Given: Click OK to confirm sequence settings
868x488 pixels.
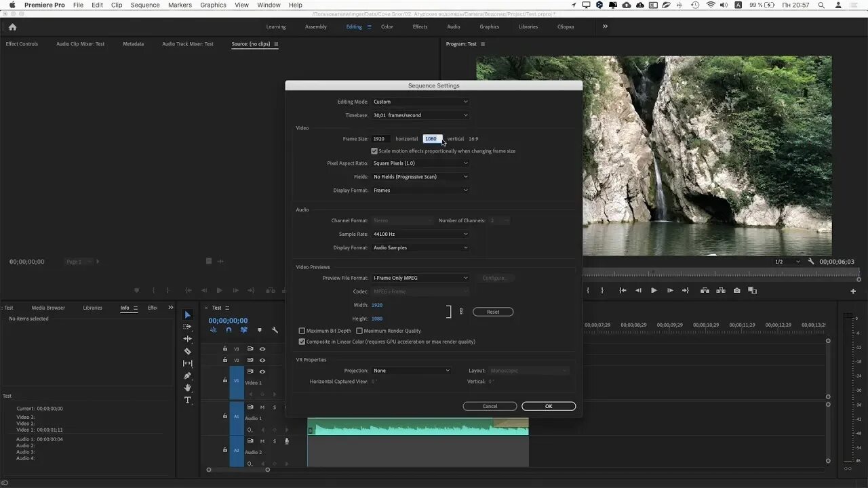Looking at the screenshot, I should [548, 406].
